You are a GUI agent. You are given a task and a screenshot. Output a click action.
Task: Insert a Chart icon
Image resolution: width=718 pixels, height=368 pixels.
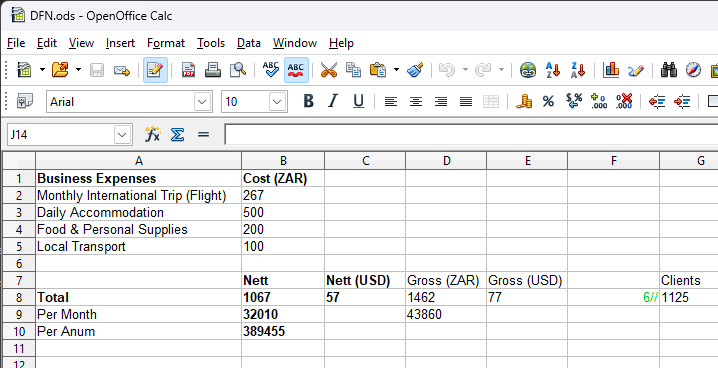[x=611, y=70]
